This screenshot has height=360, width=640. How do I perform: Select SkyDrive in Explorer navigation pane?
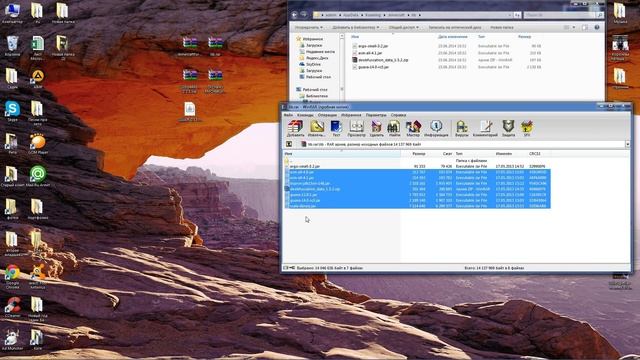(310, 64)
